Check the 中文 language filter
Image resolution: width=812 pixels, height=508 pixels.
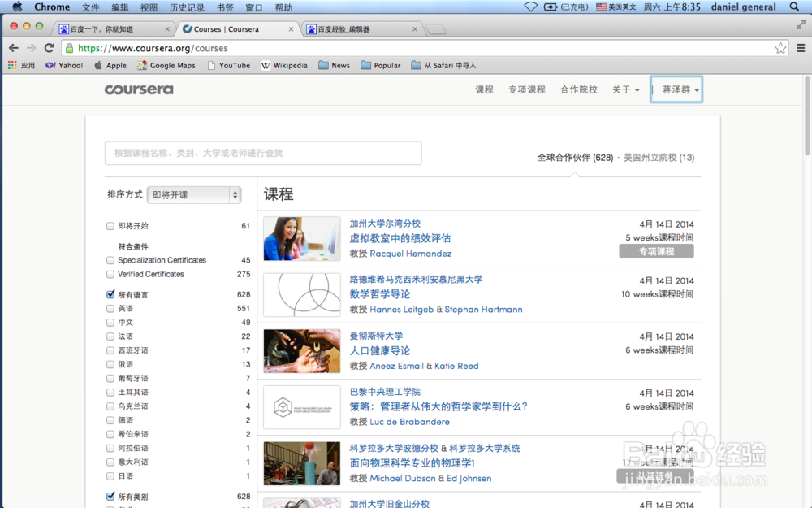coord(110,323)
